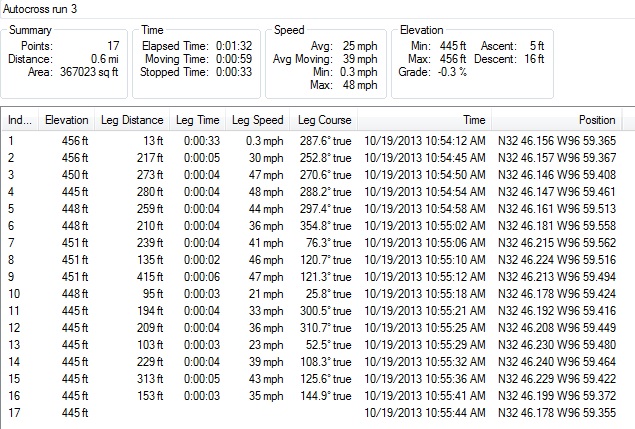Image resolution: width=635 pixels, height=429 pixels.
Task: Click the Autocross run 3 name field
Action: point(318,9)
